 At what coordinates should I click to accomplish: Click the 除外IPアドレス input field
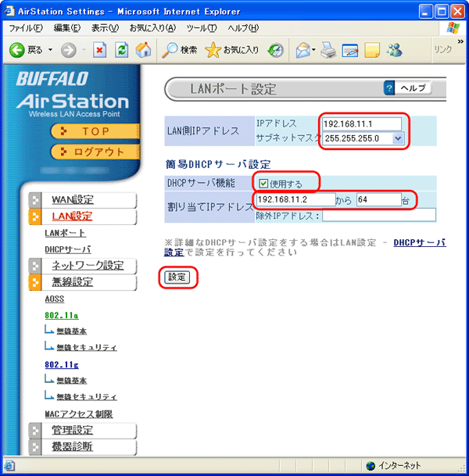point(379,215)
